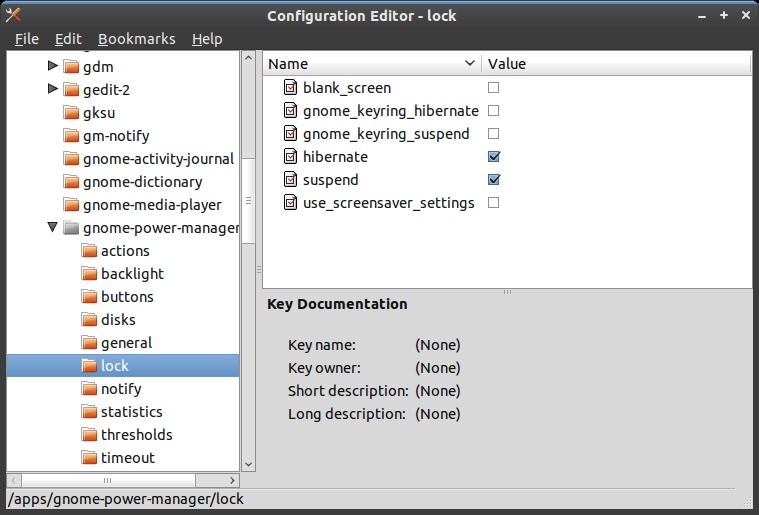Click the buttons folder icon
The height and width of the screenshot is (515, 759).
point(89,297)
